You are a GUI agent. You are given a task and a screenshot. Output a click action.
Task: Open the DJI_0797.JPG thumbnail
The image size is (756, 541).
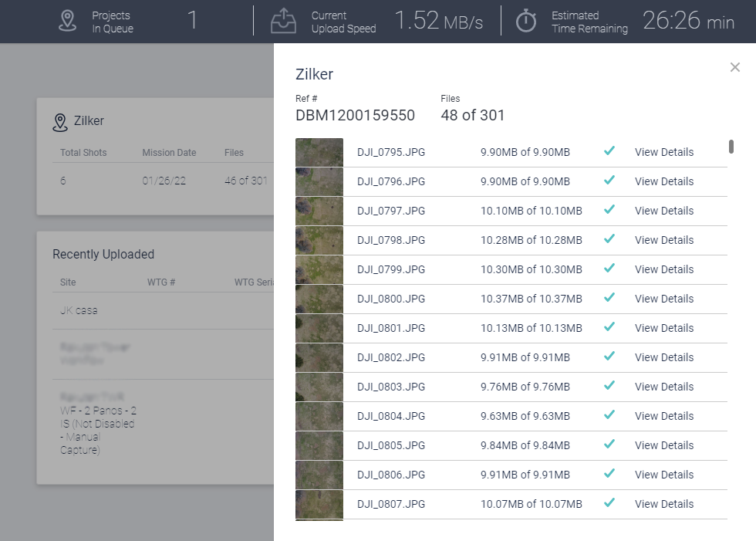coord(319,211)
